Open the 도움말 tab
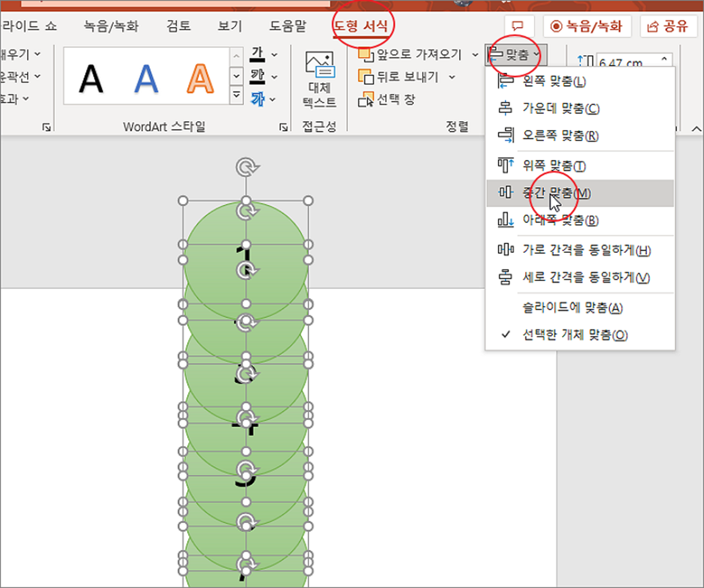The width and height of the screenshot is (704, 588). 288,26
